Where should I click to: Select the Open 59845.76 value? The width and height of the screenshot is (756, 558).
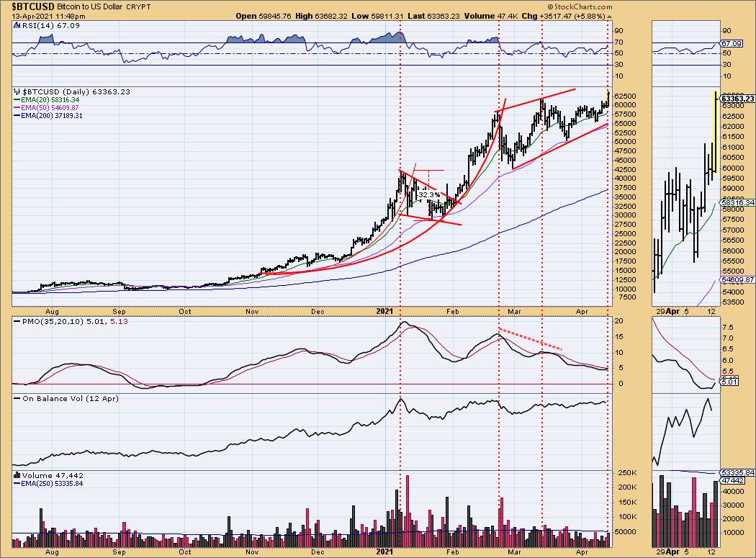pos(264,16)
